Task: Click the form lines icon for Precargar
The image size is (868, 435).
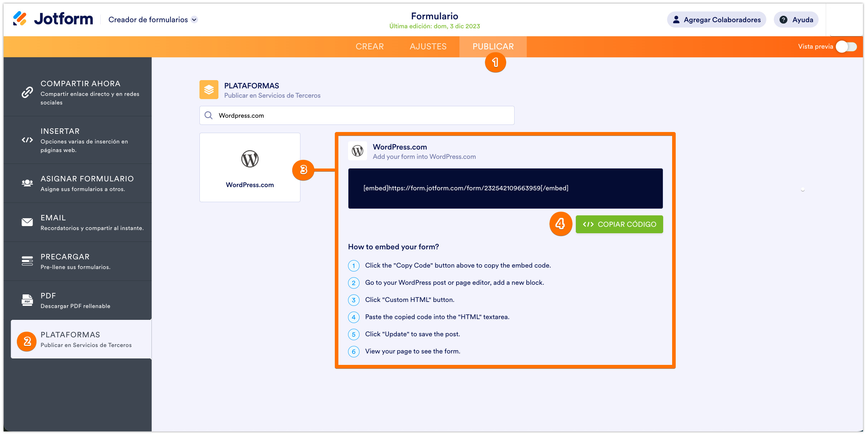Action: 27,261
